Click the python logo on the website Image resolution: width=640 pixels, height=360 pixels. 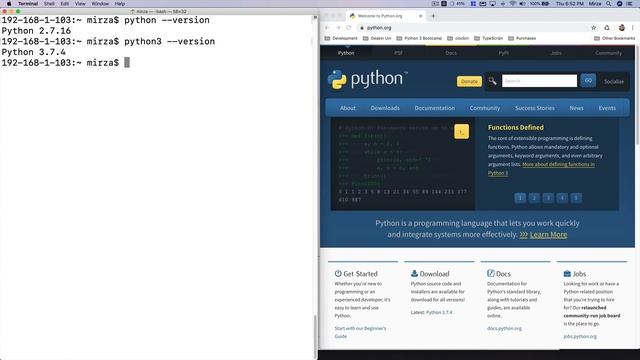point(368,79)
